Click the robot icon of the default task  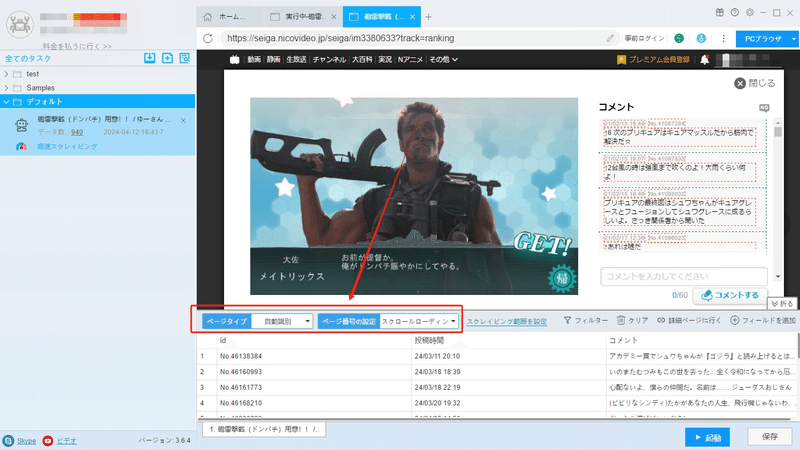coord(21,125)
